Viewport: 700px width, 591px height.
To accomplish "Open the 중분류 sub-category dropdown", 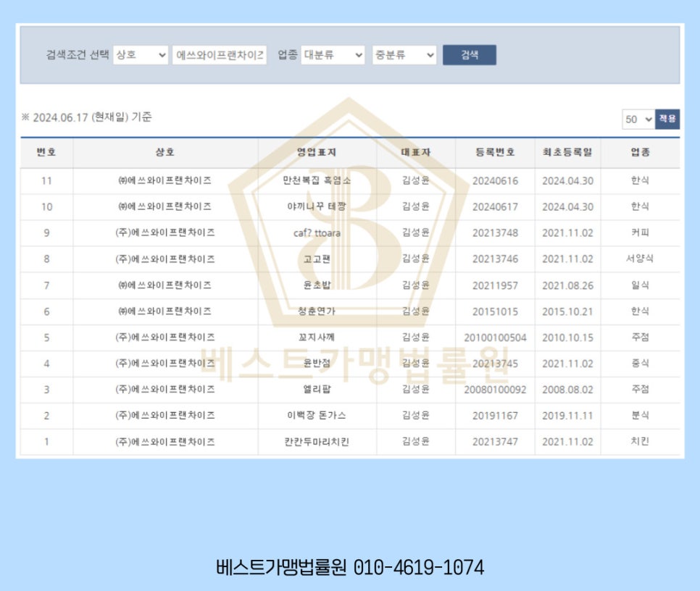I will point(404,55).
